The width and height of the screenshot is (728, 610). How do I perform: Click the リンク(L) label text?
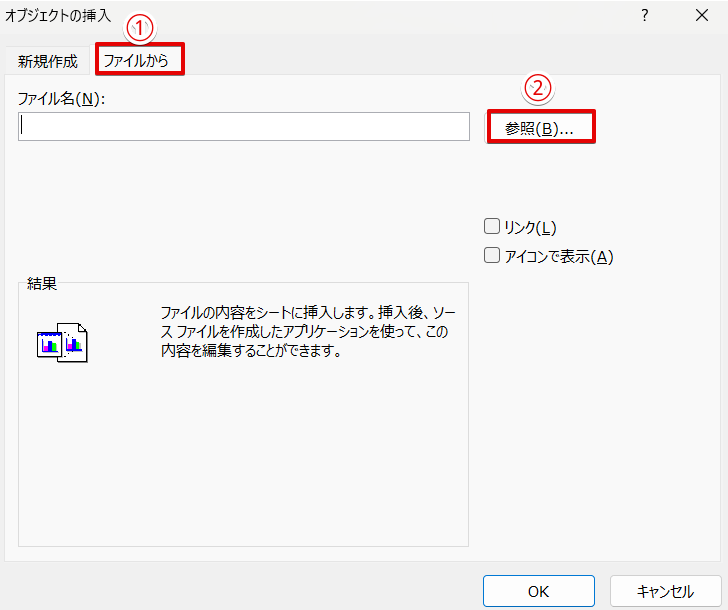click(531, 227)
